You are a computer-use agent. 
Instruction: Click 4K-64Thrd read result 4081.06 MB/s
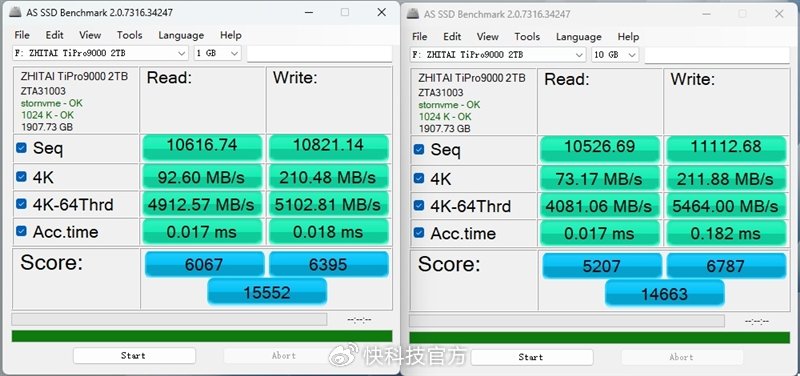pyautogui.click(x=599, y=206)
